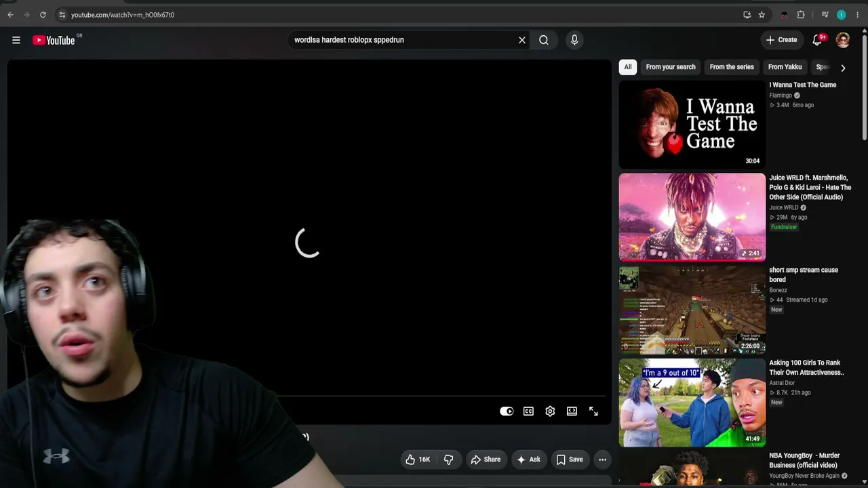Visit the YoungBoy Never Broke Again channel
868x488 pixels.
pos(804,476)
